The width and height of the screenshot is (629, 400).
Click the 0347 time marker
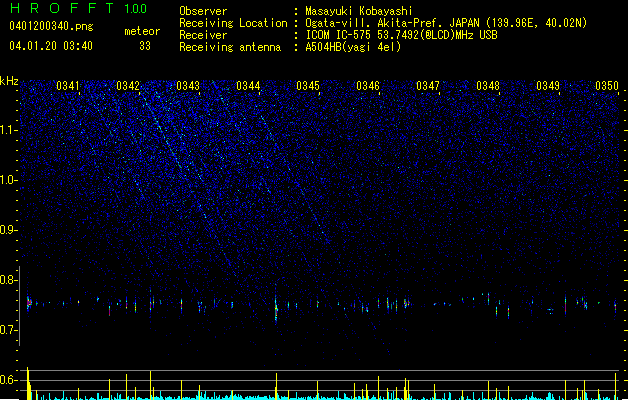428,86
